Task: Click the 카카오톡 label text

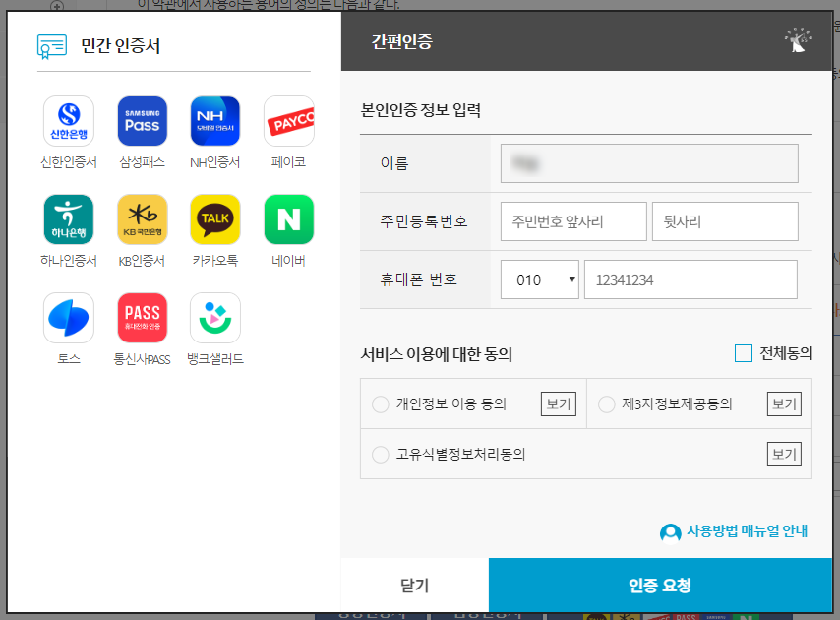Action: 214,261
